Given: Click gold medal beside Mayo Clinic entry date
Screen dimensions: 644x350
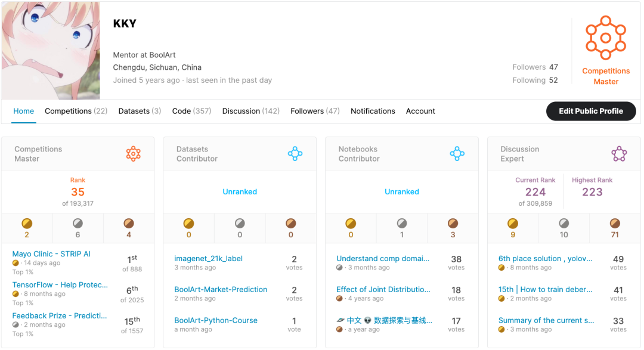Looking at the screenshot, I should pos(16,263).
